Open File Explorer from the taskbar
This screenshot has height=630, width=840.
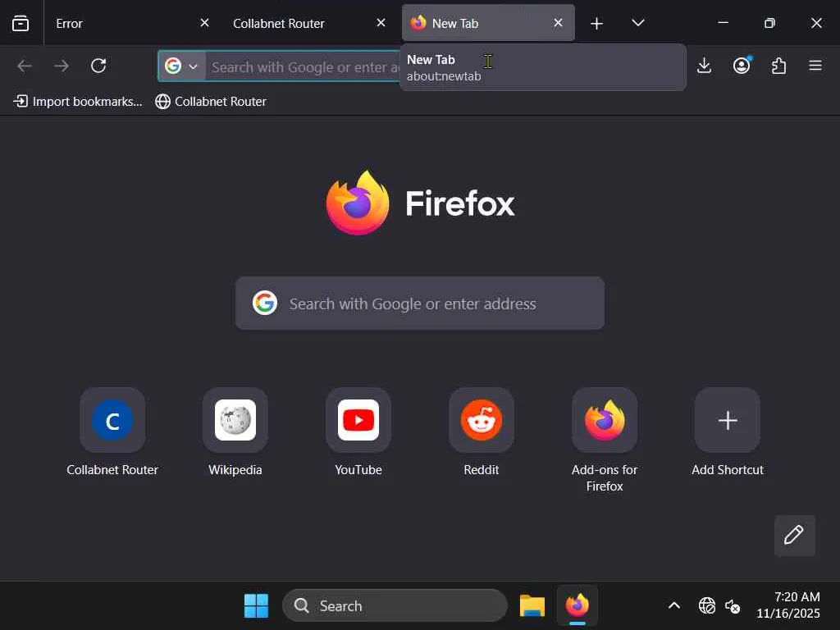point(532,606)
